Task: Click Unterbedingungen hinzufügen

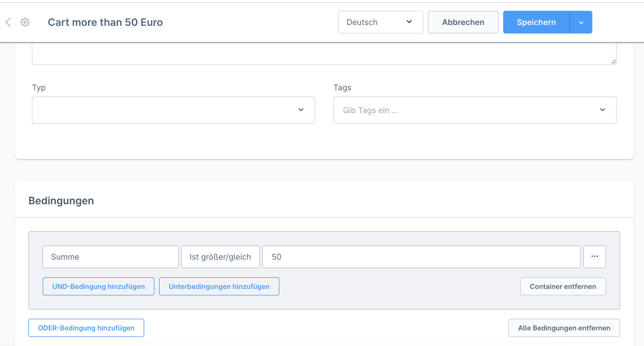Action: click(x=219, y=286)
